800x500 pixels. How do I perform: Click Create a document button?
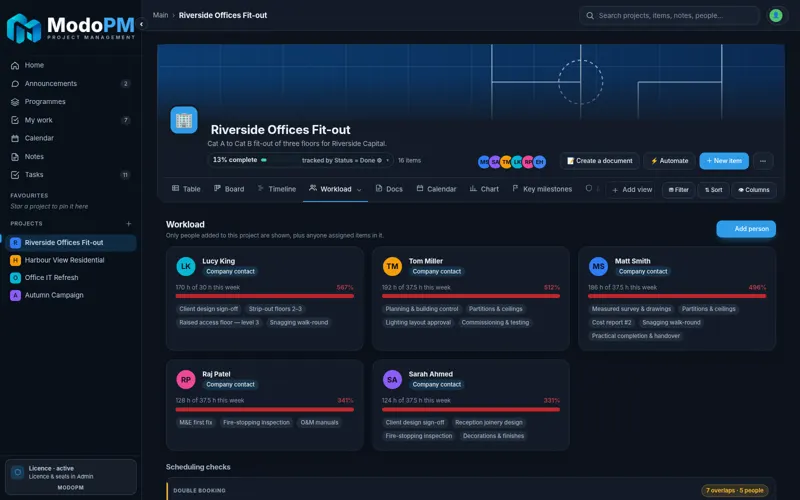[599, 161]
